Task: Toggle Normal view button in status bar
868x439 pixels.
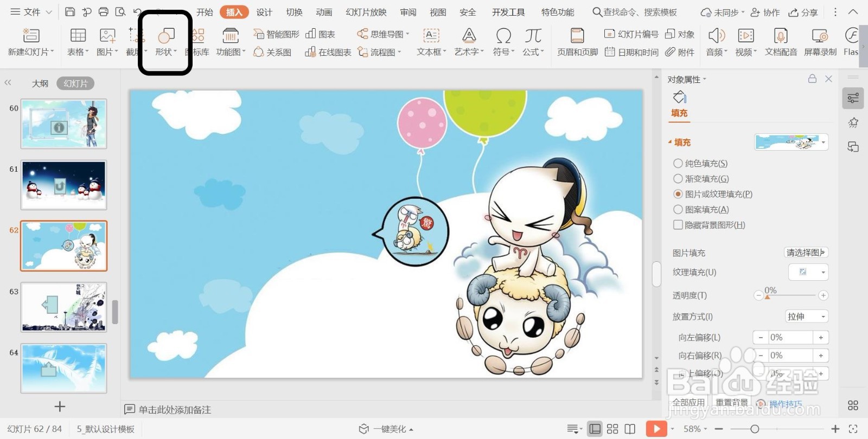Action: 595,429
